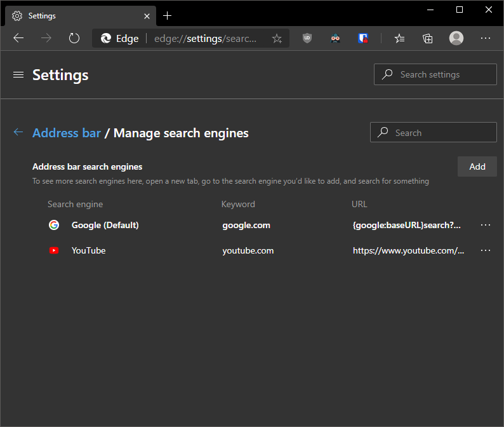
Task: Click the Add search engine button
Action: coord(477,166)
